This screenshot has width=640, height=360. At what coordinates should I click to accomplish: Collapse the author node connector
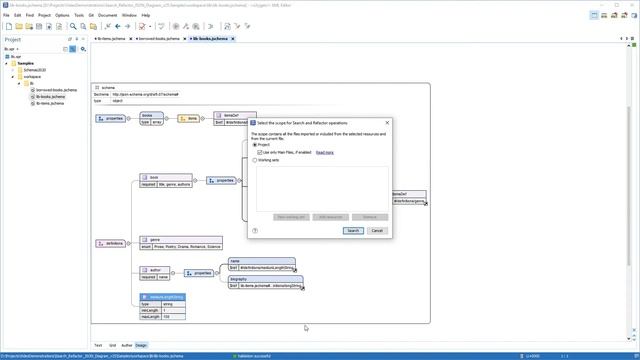(x=173, y=273)
